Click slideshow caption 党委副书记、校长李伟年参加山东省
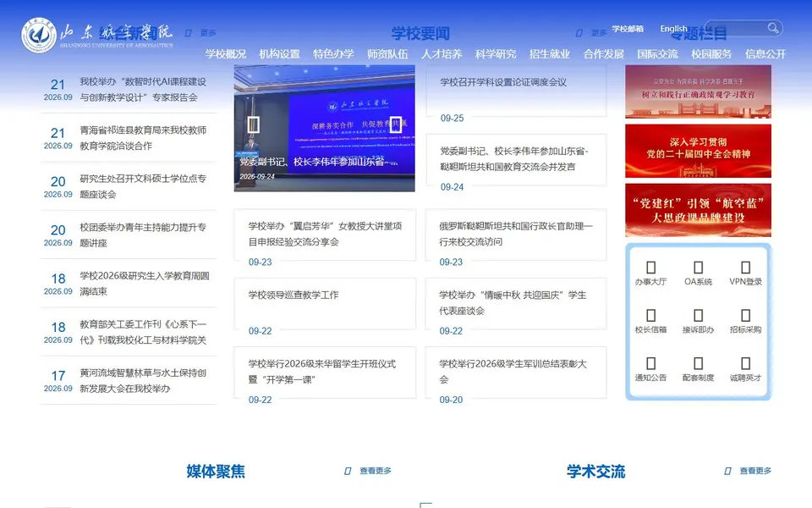This screenshot has height=508, width=812. [319, 162]
